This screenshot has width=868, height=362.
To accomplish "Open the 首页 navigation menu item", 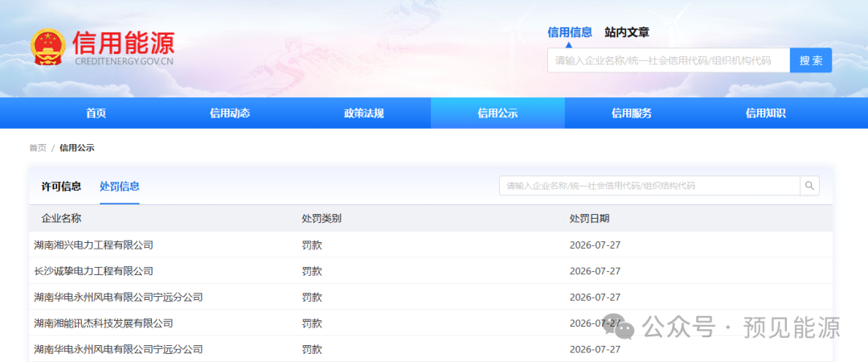I will pos(96,113).
